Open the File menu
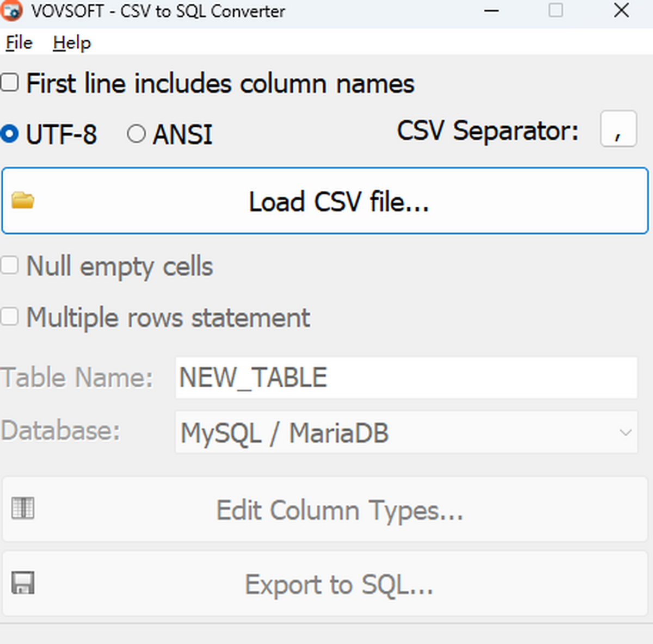Viewport: 653px width, 644px height. point(19,42)
